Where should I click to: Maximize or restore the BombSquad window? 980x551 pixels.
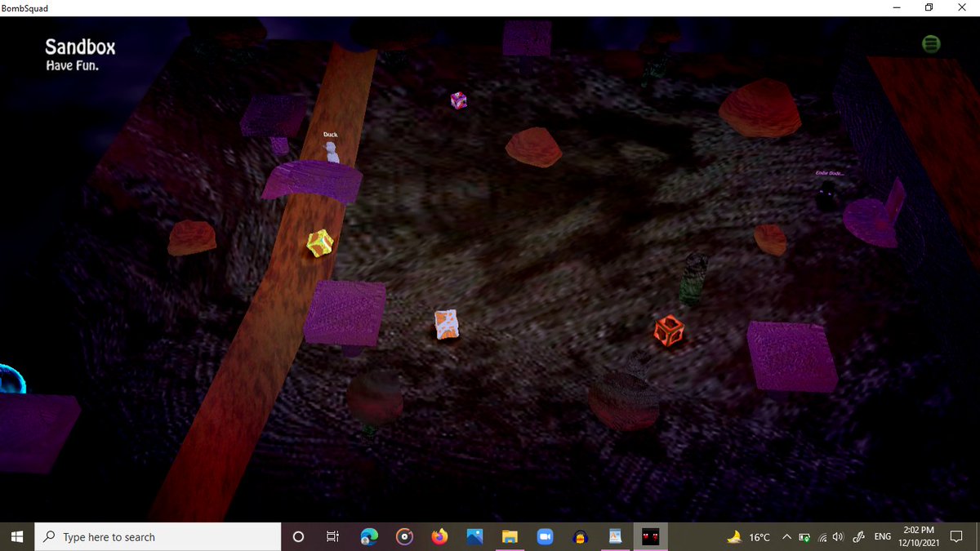929,7
